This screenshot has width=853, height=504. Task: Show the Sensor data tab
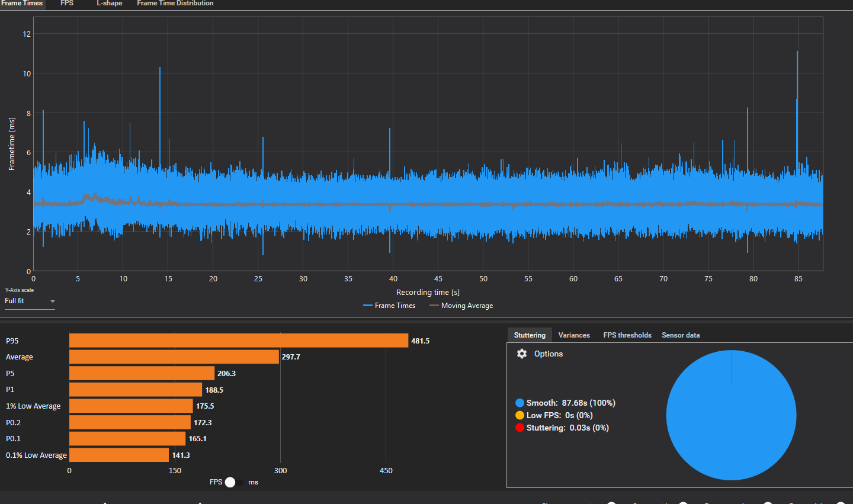coord(681,335)
